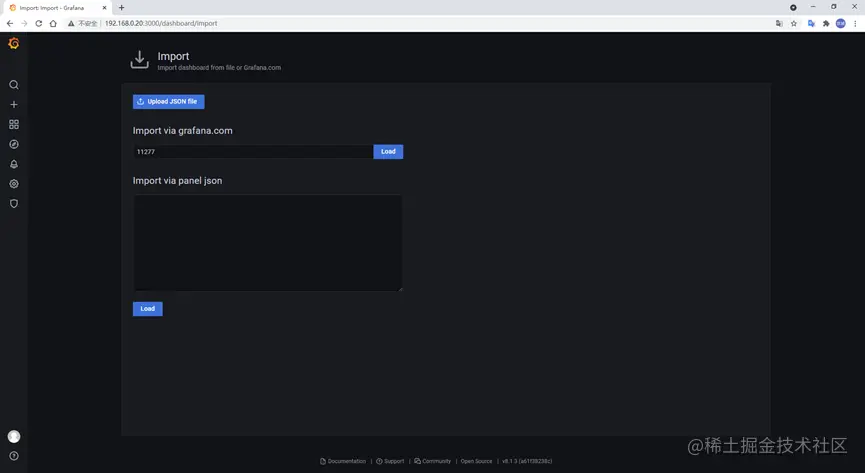Open the user avatar profile icon
Screen dimensions: 865x473
coord(14,437)
